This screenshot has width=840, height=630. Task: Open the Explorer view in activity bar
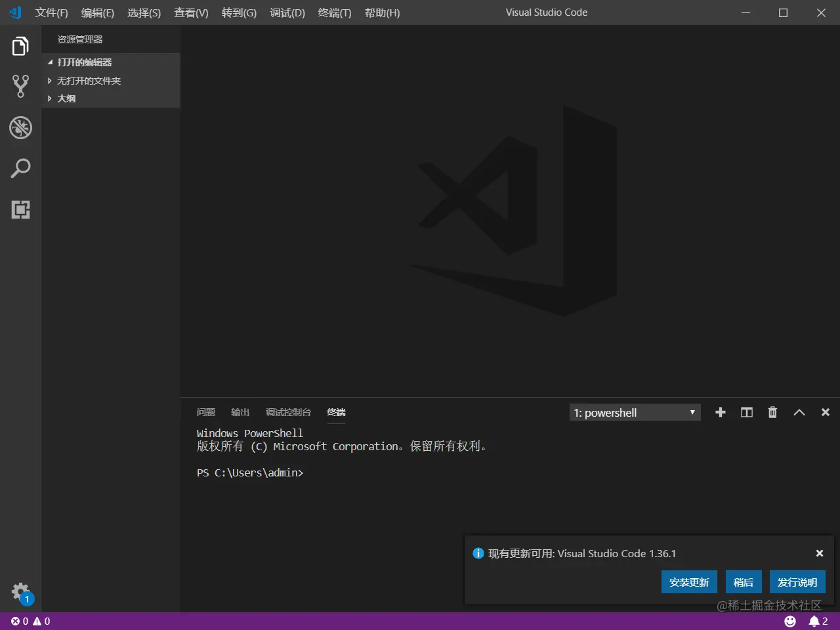[20, 46]
